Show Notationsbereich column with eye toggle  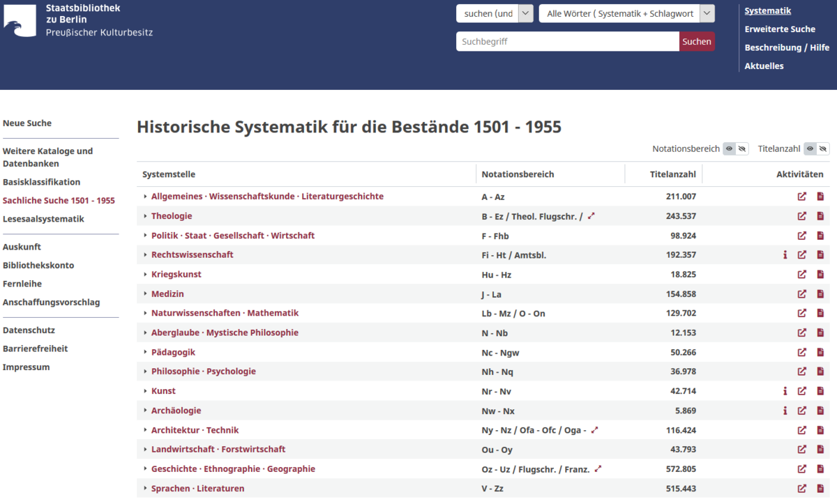click(729, 148)
